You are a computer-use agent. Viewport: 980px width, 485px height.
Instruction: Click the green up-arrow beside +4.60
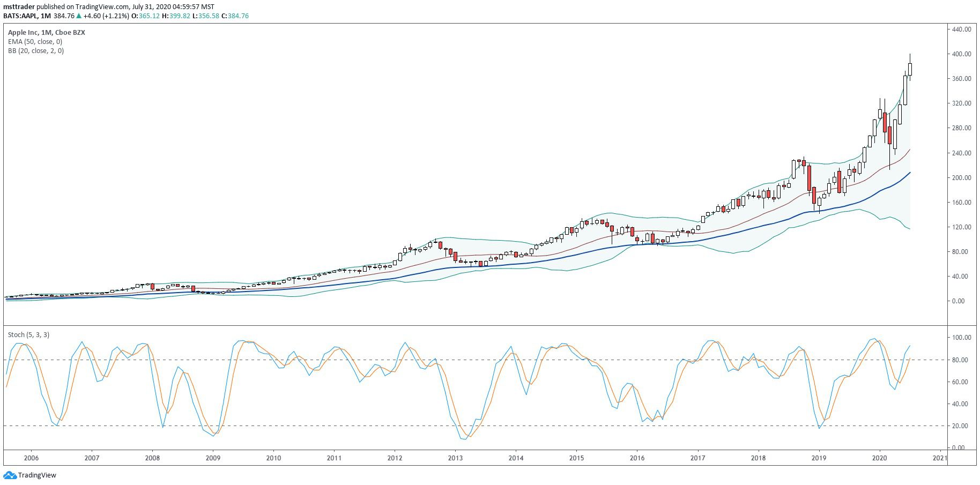click(80, 16)
